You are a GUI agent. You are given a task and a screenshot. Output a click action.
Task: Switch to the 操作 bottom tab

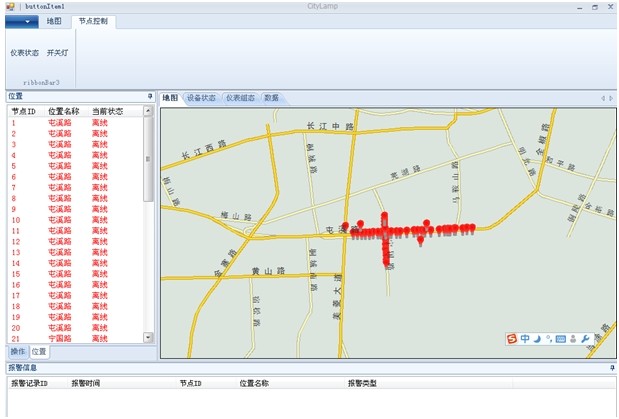tap(18, 352)
